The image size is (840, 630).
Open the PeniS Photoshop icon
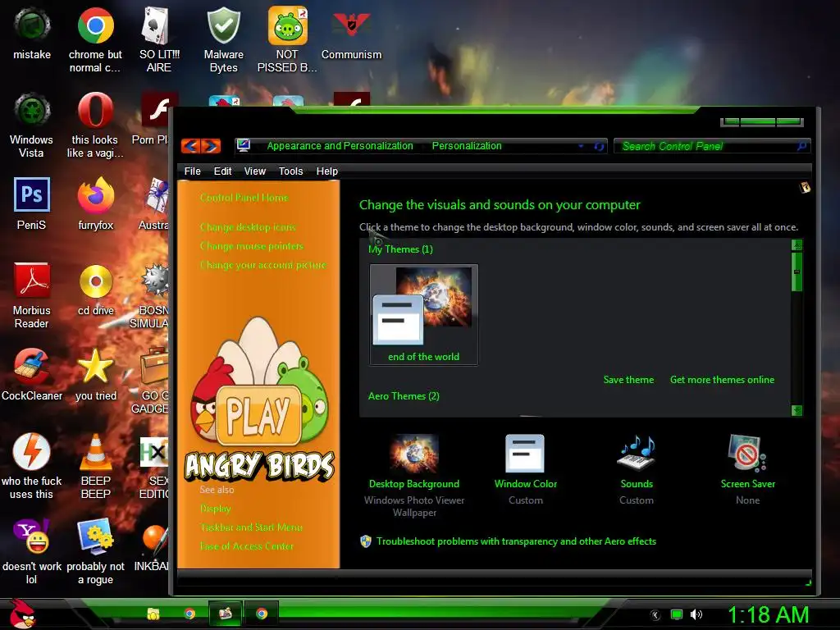coord(32,203)
